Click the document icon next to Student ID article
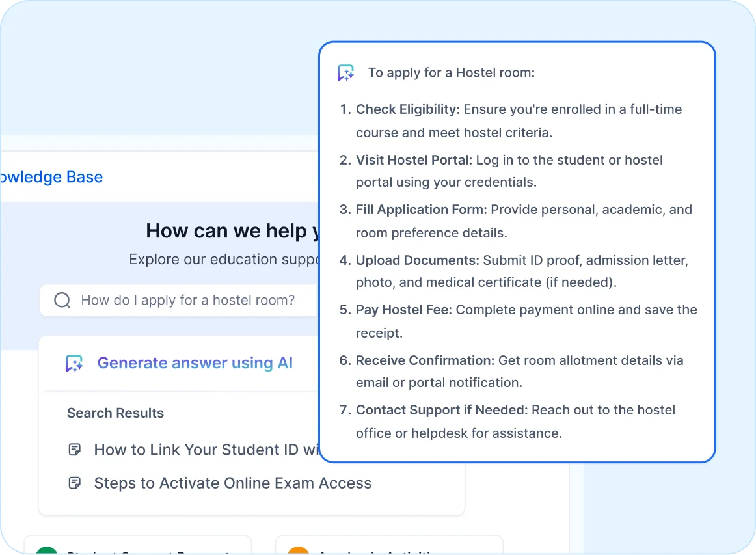Screen dimensions: 756x555 [75, 449]
